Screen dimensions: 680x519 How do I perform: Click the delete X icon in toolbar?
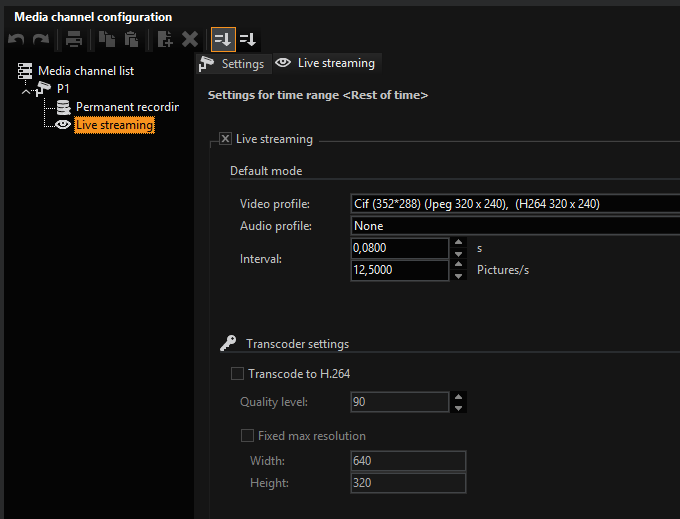coord(190,40)
